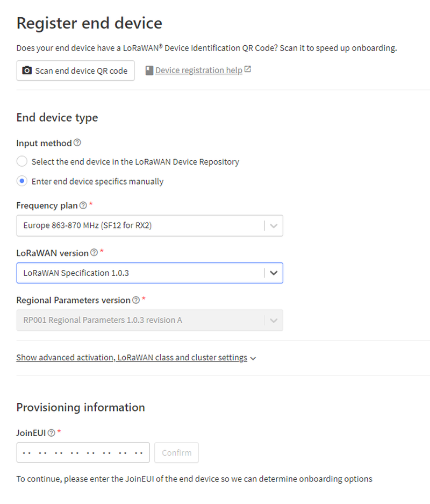430x504 pixels.
Task: Click the help icon next to Frequency plan
Action: pos(83,205)
